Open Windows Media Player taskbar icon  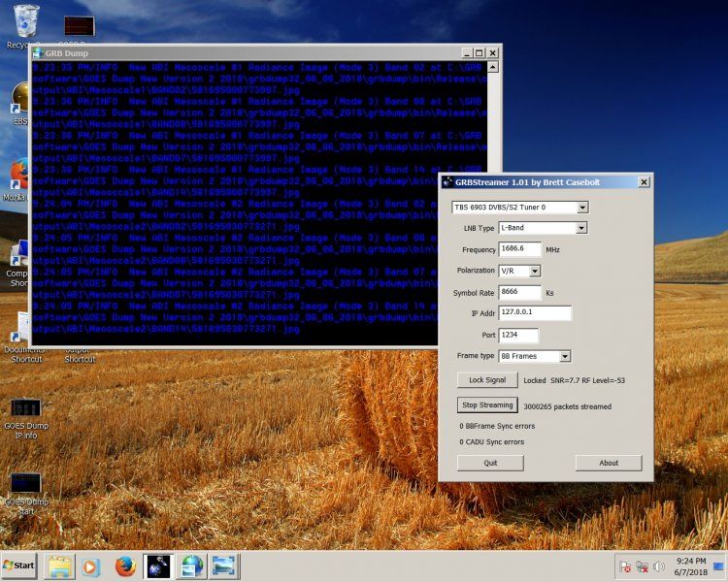(91, 566)
